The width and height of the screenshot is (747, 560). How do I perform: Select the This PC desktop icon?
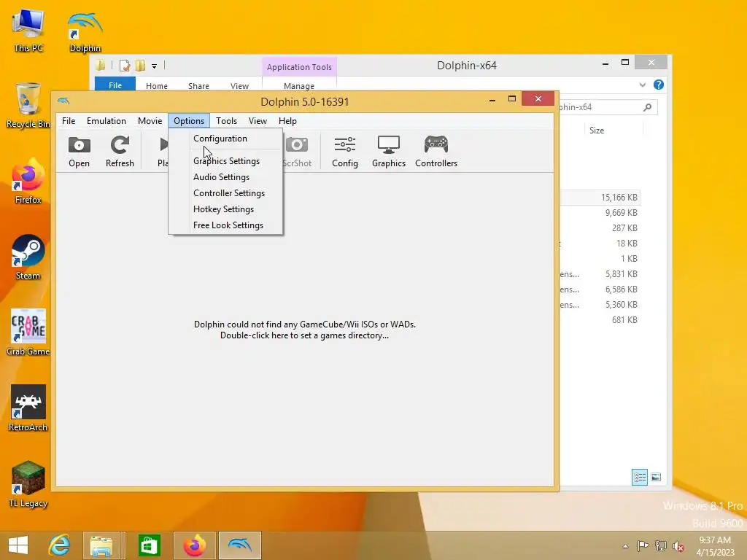(x=28, y=31)
